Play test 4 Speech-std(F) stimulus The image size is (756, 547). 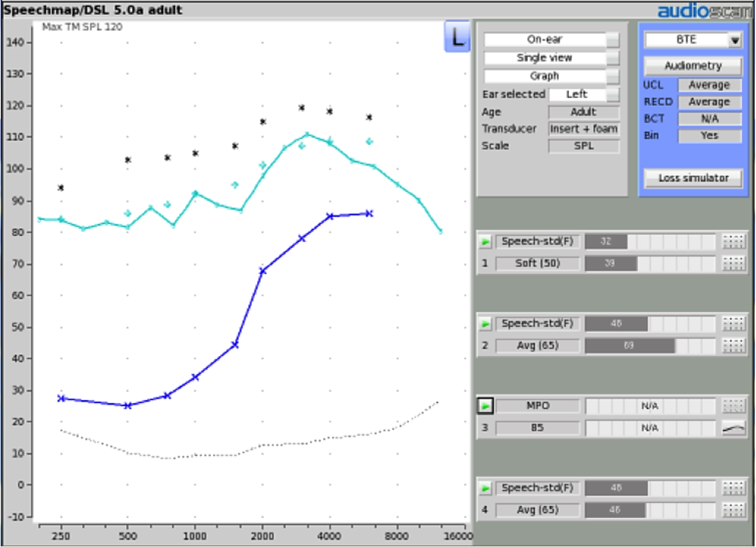tap(485, 488)
